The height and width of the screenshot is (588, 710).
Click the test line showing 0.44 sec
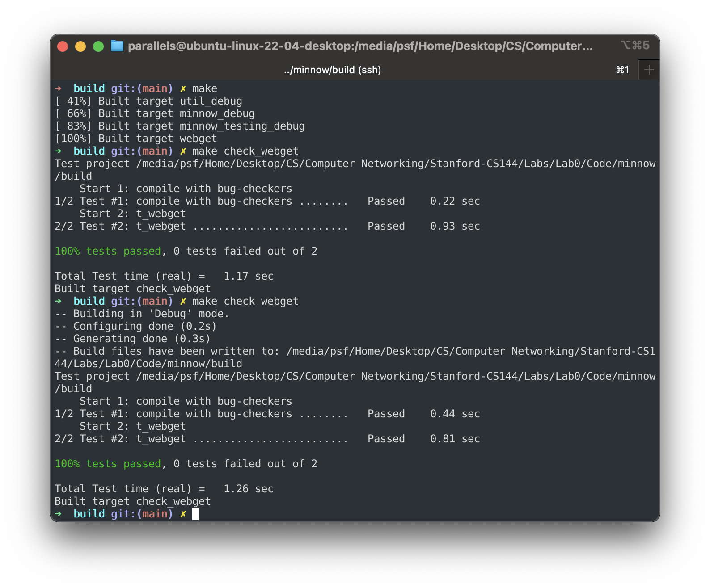[267, 414]
